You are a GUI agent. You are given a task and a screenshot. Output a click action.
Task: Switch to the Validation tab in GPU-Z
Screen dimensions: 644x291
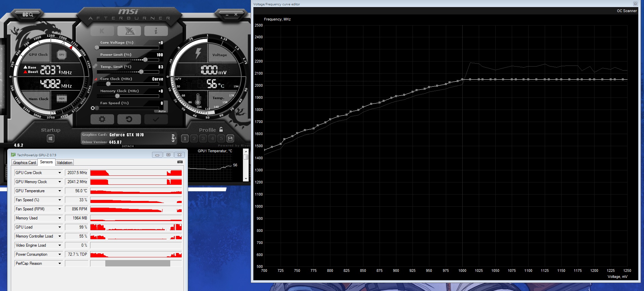64,163
